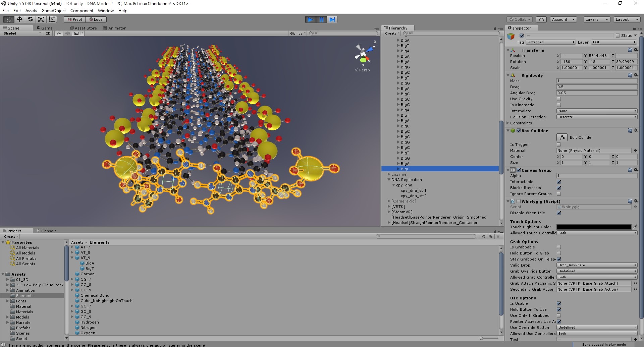Screen dimensions: 644x347
Task: Open the GameObject menu
Action: [x=53, y=10]
